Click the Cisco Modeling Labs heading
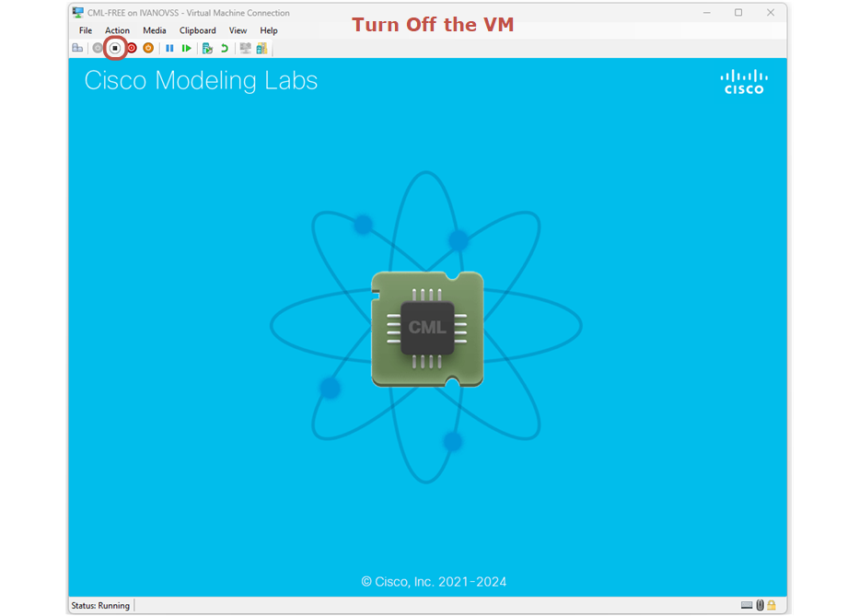 201,80
